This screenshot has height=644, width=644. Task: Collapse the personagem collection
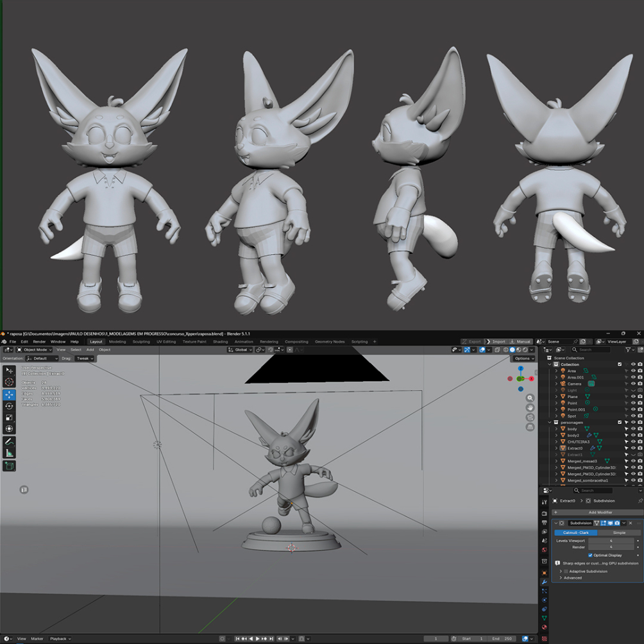(x=550, y=422)
